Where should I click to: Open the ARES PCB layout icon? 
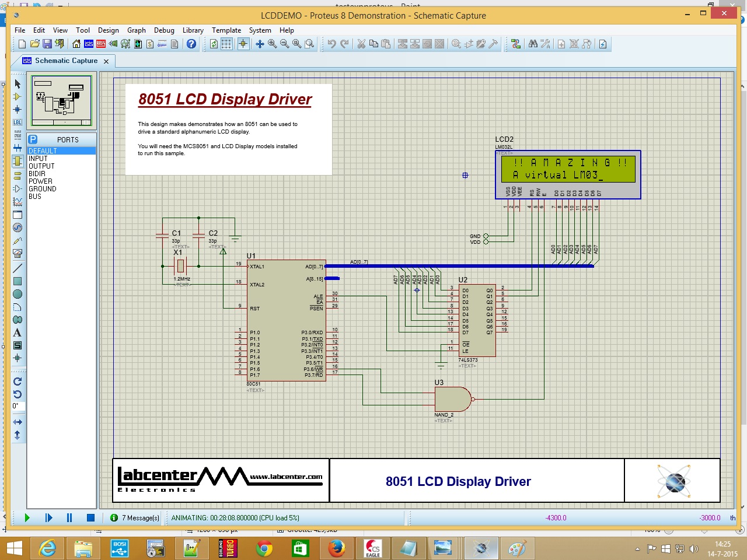tap(101, 44)
